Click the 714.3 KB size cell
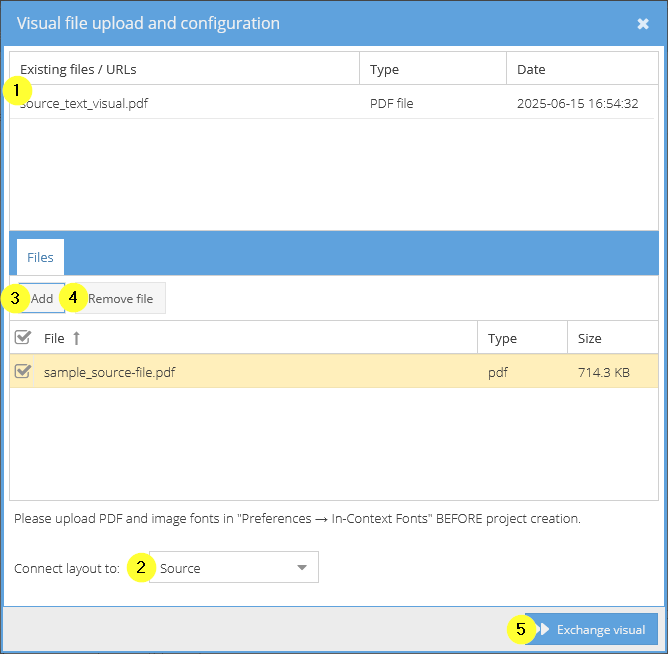Image resolution: width=668 pixels, height=654 pixels. tap(604, 372)
